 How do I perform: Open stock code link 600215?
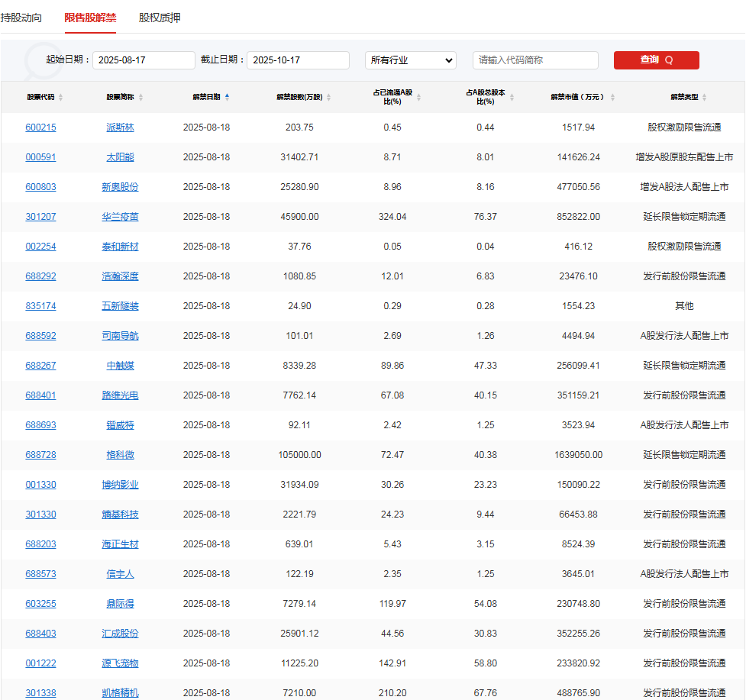pyautogui.click(x=40, y=127)
